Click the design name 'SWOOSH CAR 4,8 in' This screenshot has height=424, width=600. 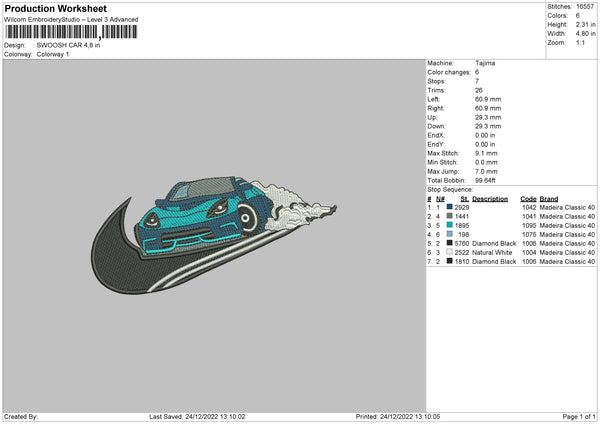68,45
